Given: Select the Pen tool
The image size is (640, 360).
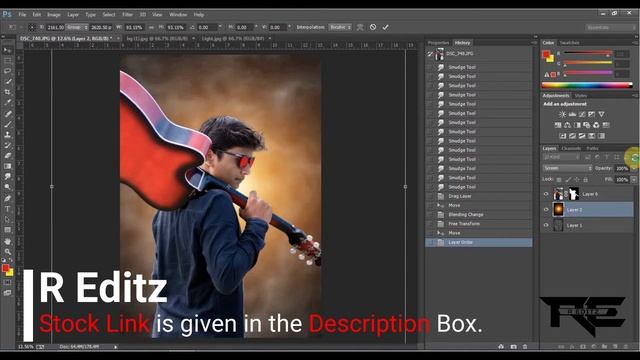Looking at the screenshot, I should pos(7,198).
